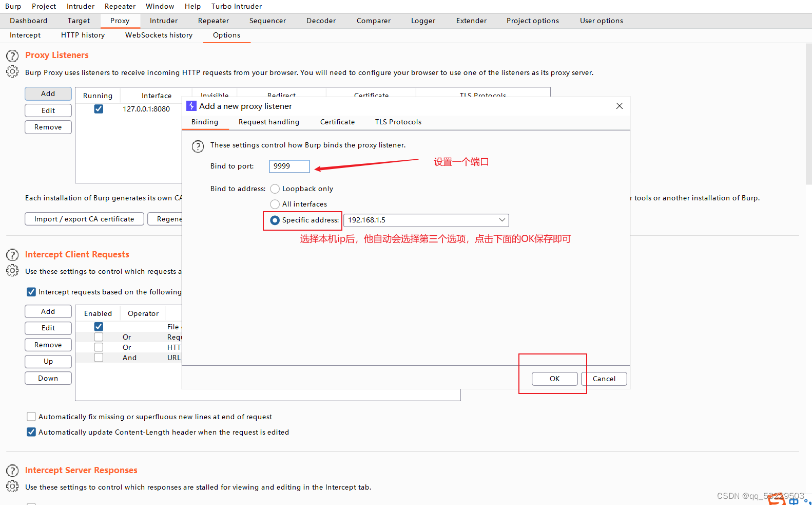Open the Intercept sub-tab
This screenshot has height=505, width=812.
pyautogui.click(x=25, y=35)
